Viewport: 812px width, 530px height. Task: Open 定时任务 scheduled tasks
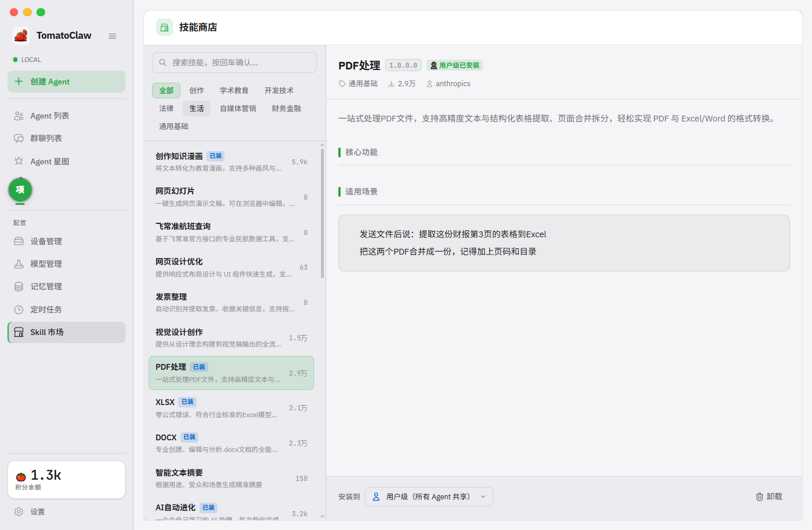(46, 310)
